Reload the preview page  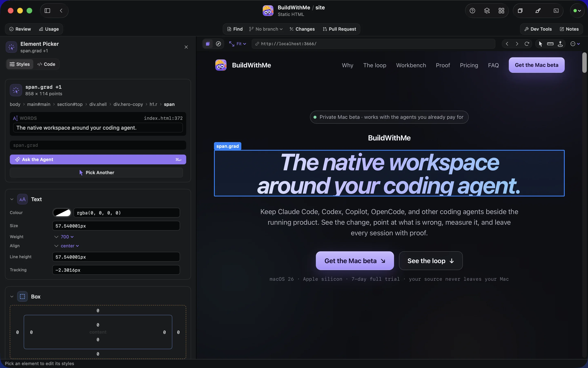(527, 44)
